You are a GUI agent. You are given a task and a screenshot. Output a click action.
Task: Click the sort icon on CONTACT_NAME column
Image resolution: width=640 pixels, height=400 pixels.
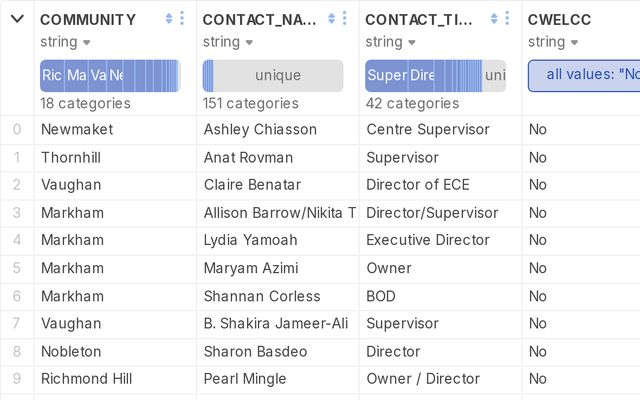(x=332, y=19)
